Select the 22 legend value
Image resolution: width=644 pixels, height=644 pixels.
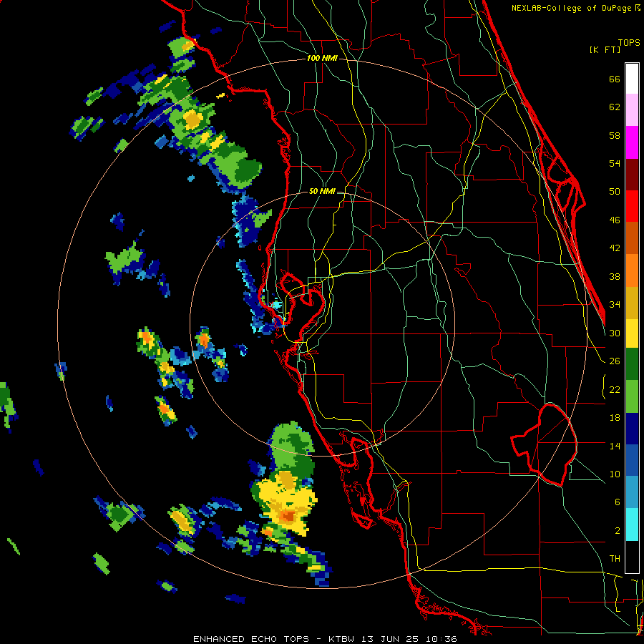(x=615, y=389)
